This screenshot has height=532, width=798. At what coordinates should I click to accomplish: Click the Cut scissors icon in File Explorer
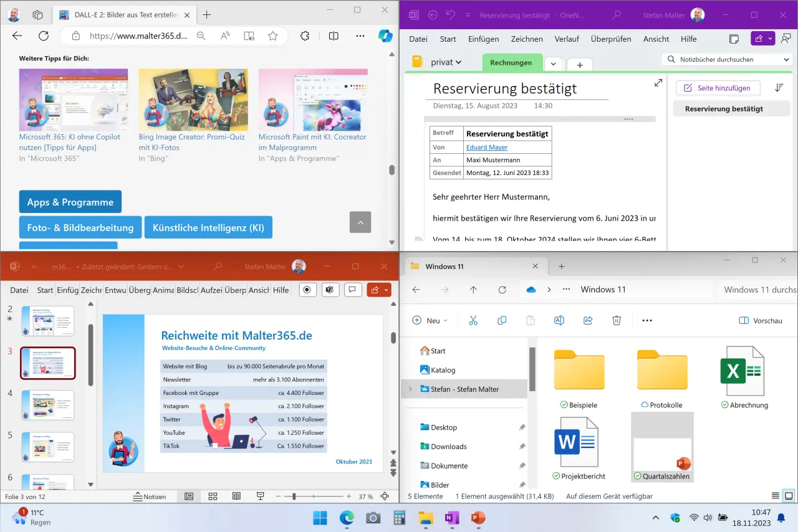[x=473, y=320]
